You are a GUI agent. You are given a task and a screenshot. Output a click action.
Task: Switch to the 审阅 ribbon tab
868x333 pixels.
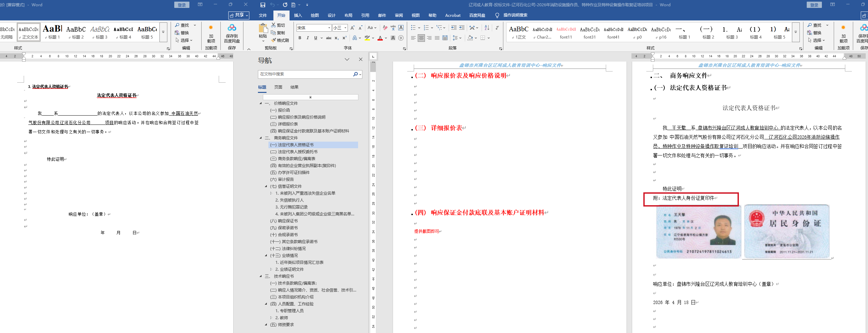tap(399, 15)
